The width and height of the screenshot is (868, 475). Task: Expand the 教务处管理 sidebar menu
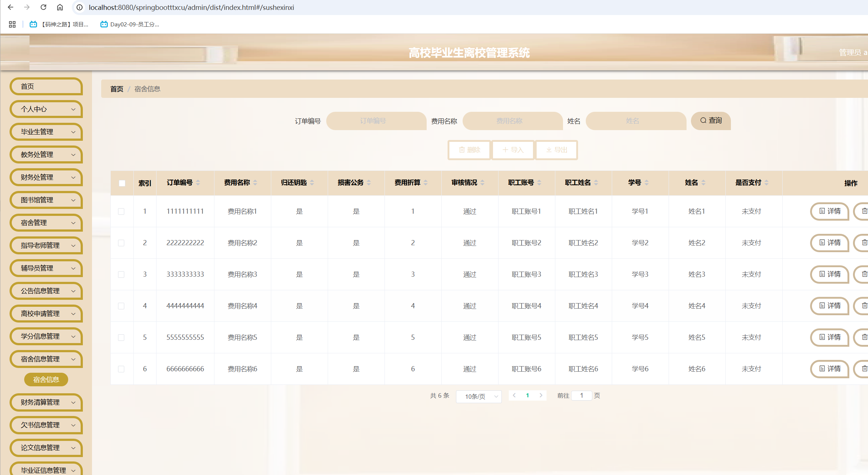click(46, 155)
